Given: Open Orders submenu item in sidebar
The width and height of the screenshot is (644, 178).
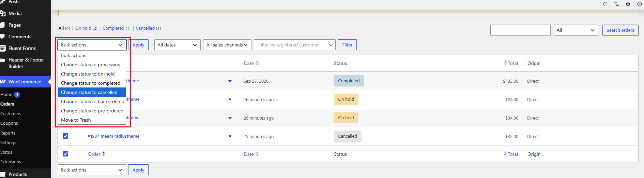Looking at the screenshot, I should click(x=7, y=104).
